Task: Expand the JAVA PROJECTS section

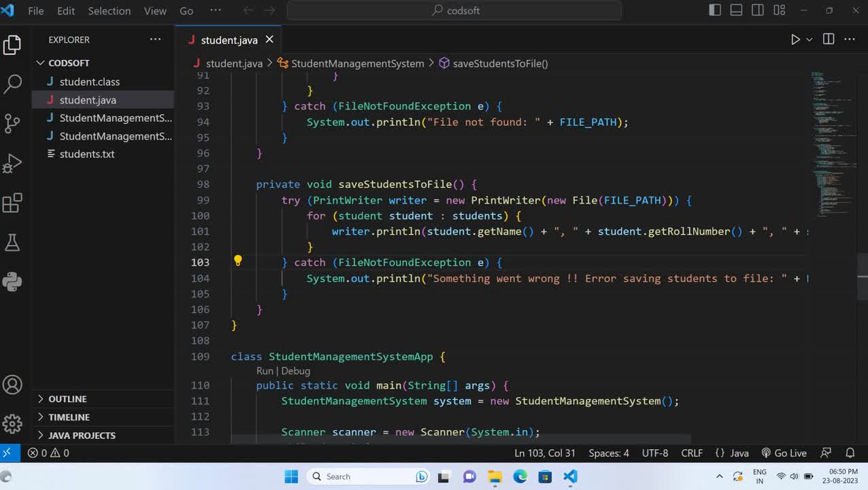Action: [82, 436]
